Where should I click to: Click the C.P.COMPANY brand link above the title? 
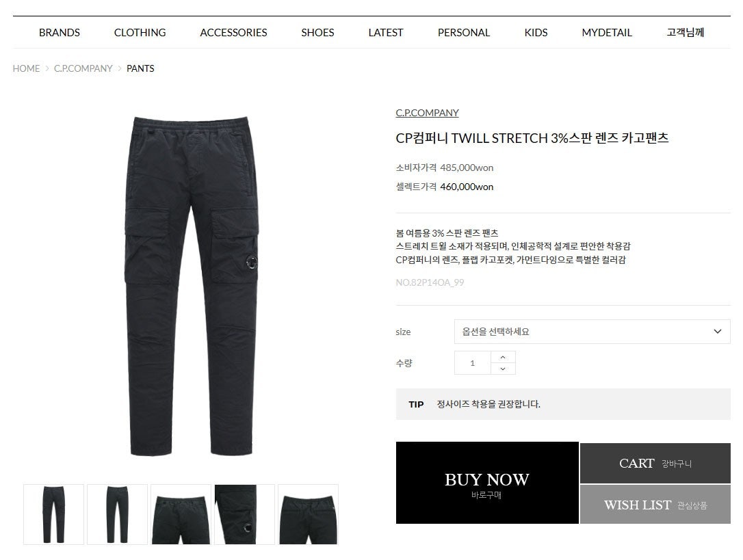(x=428, y=113)
